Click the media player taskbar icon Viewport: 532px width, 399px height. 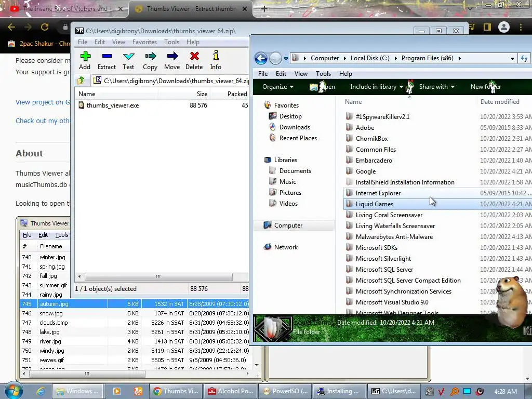117,391
